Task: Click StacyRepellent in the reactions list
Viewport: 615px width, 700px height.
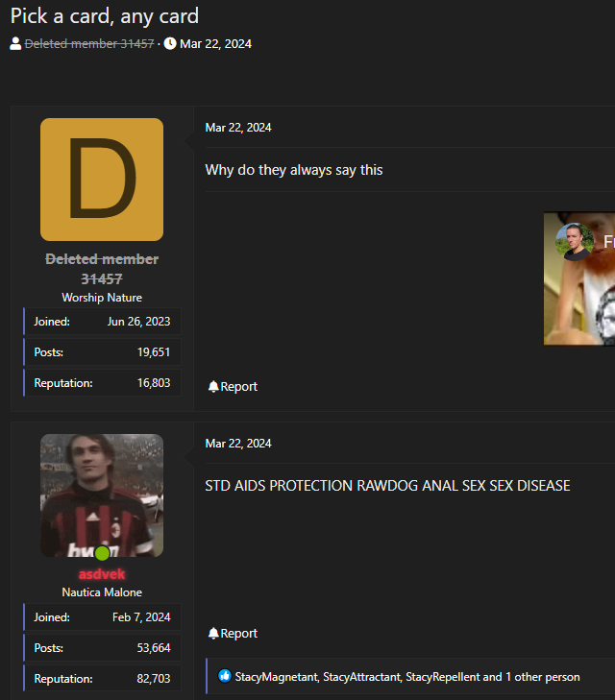Action: point(442,676)
